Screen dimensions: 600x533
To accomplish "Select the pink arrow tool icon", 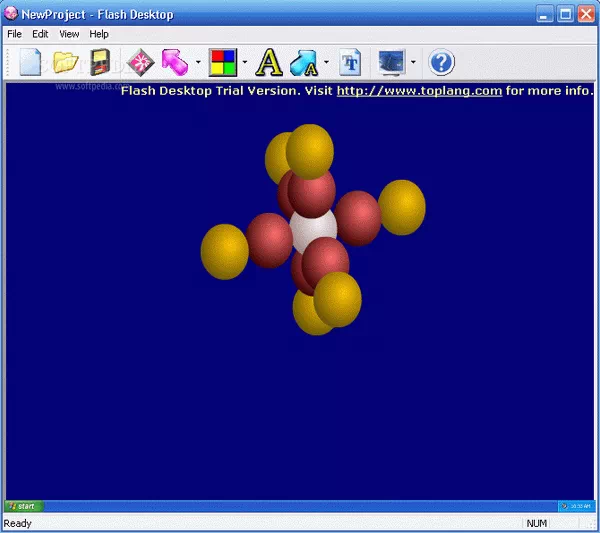I will (x=175, y=63).
